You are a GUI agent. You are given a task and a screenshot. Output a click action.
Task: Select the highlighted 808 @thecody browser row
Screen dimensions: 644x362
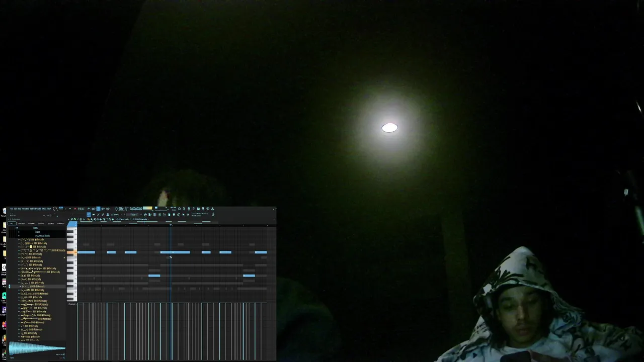click(38, 287)
